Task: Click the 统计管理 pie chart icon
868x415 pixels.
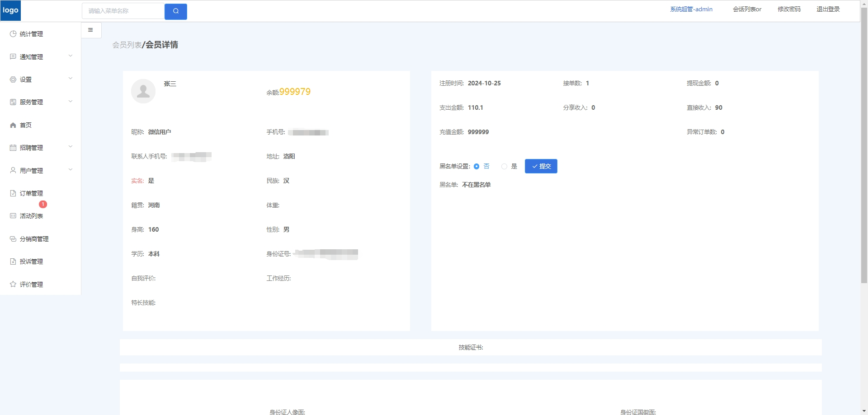Action: 13,34
